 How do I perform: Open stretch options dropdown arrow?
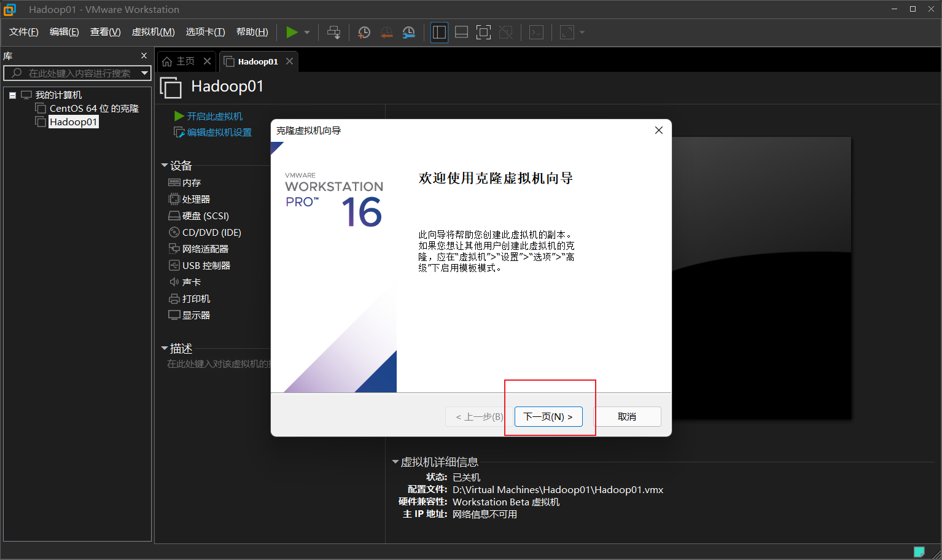click(x=582, y=33)
